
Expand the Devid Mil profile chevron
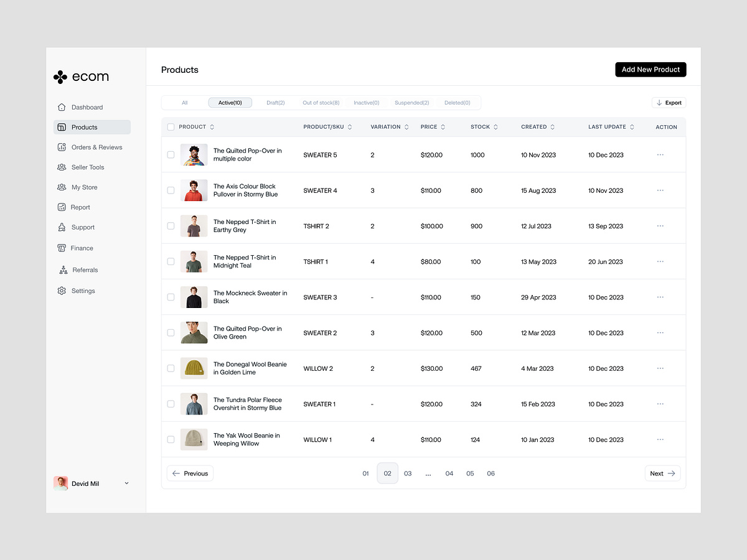click(126, 483)
